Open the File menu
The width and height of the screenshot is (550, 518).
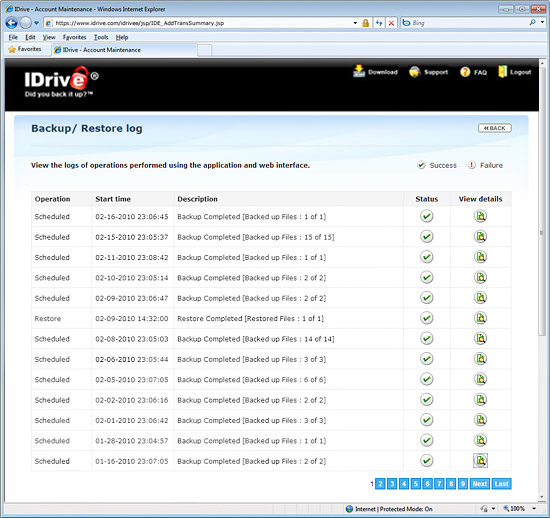13,37
